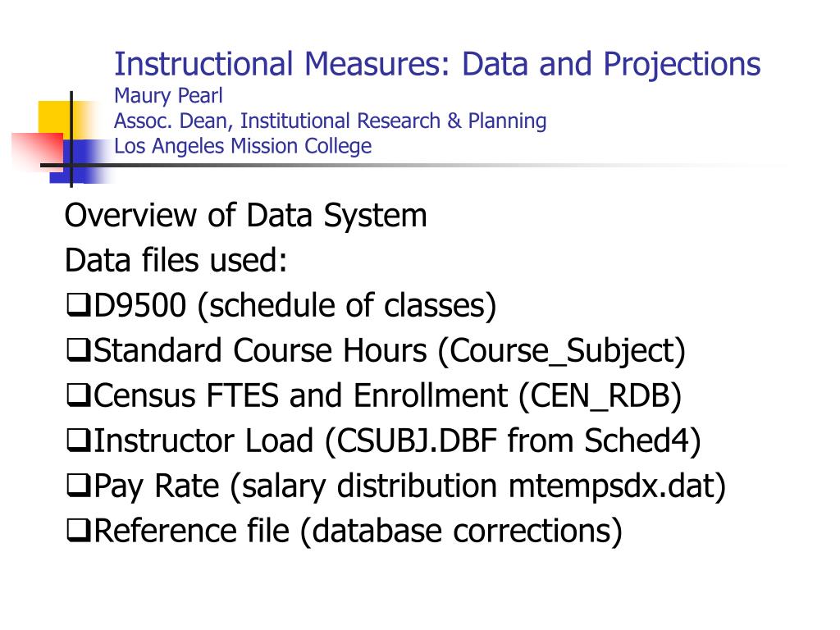Tick the checkbox beside Census FTES and Enrollment
Viewport: 840px width, 630px height.
pos(79,395)
